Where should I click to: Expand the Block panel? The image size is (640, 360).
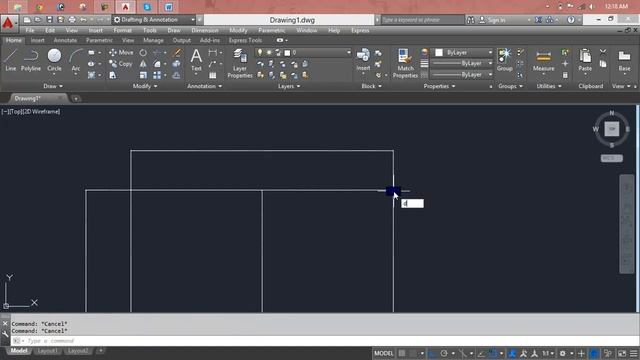371,86
